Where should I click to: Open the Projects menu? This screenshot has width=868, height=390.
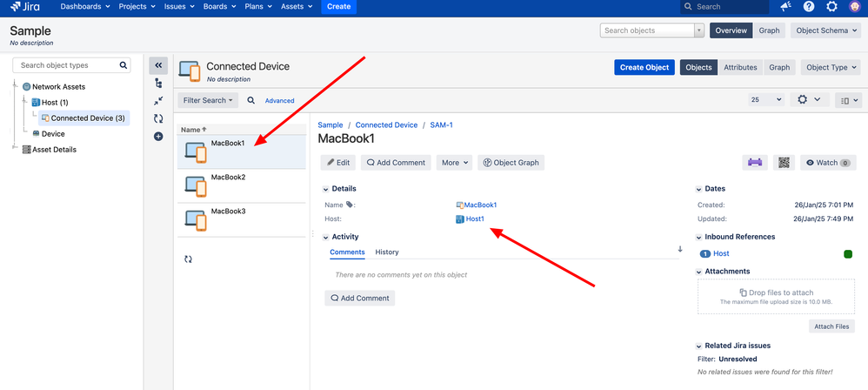137,7
